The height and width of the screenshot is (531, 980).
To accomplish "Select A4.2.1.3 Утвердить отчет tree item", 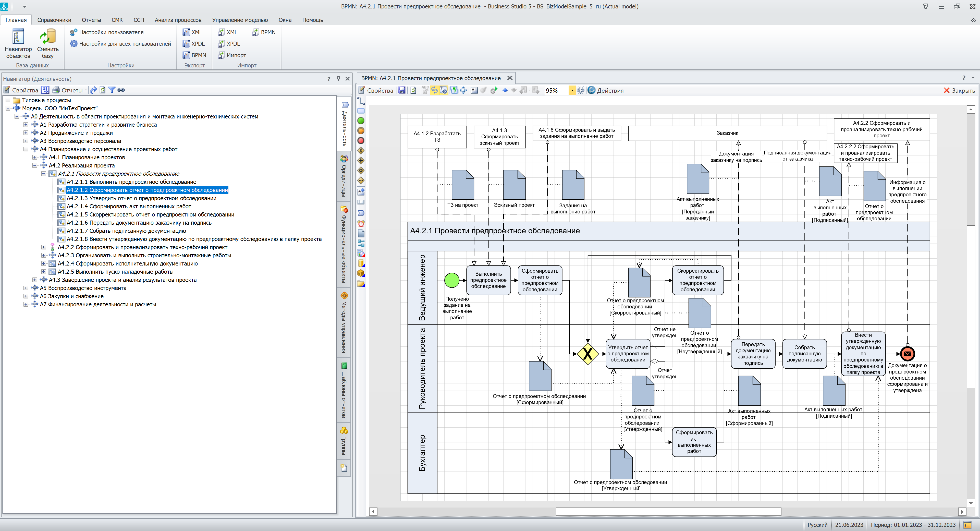I will [x=141, y=198].
